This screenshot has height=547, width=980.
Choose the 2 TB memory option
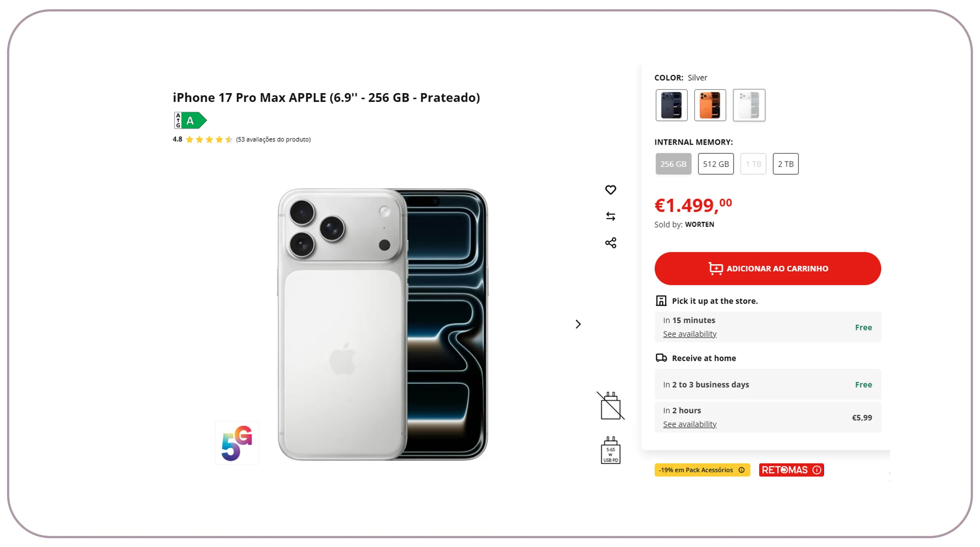[786, 164]
